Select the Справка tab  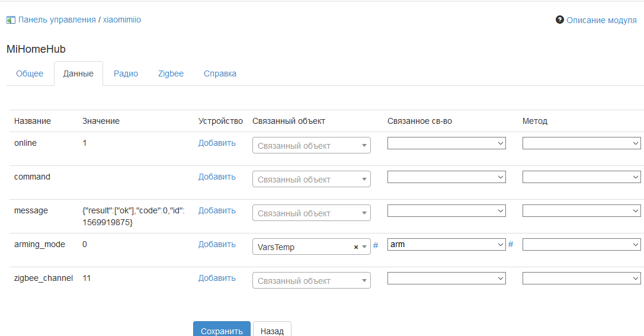point(220,73)
